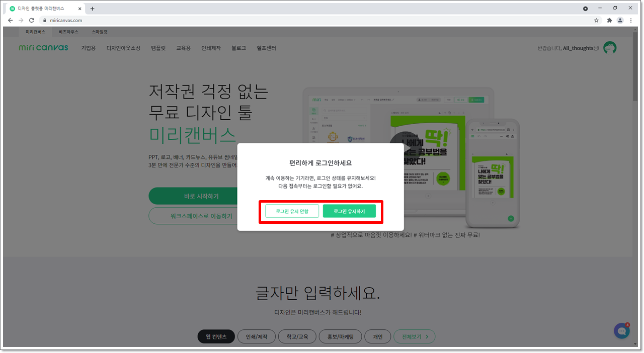
Task: Select 개인 category chip
Action: tap(377, 336)
